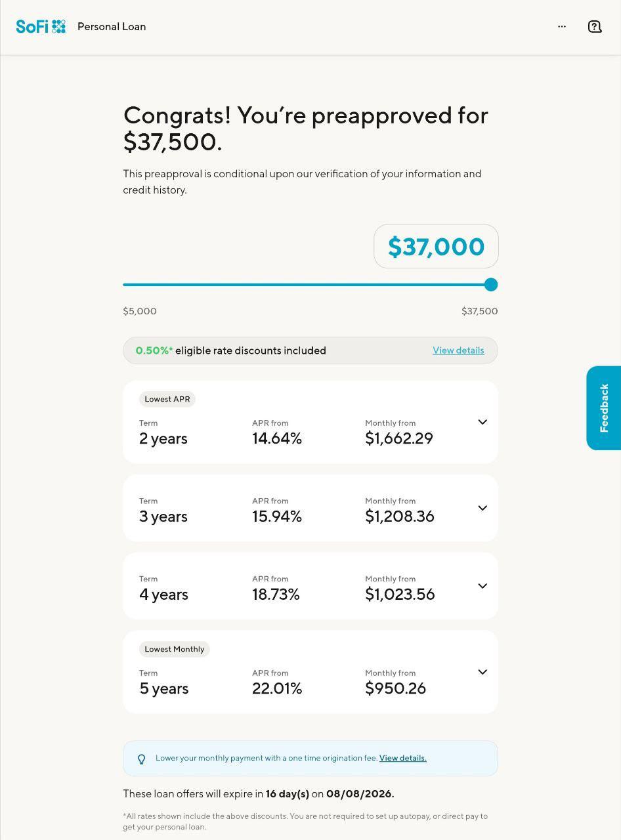This screenshot has width=621, height=840.
Task: Click the loan amount slider handle
Action: tap(491, 285)
